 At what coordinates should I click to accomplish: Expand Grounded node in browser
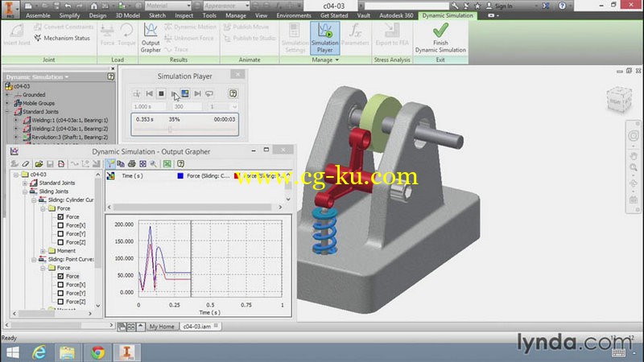pyautogui.click(x=7, y=95)
